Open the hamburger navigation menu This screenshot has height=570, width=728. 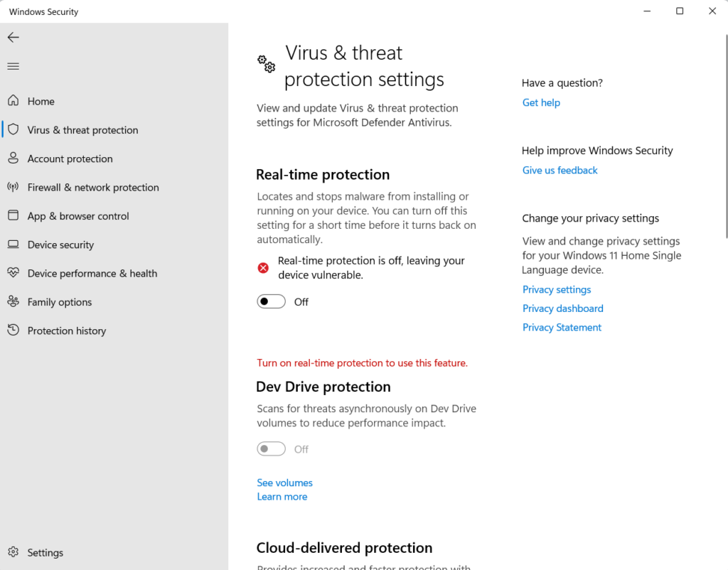pos(13,66)
